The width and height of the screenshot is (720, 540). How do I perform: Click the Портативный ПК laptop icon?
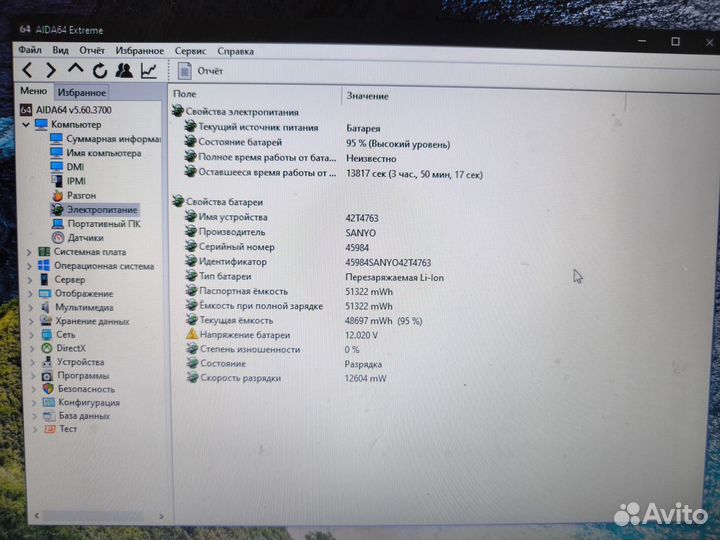pyautogui.click(x=58, y=224)
